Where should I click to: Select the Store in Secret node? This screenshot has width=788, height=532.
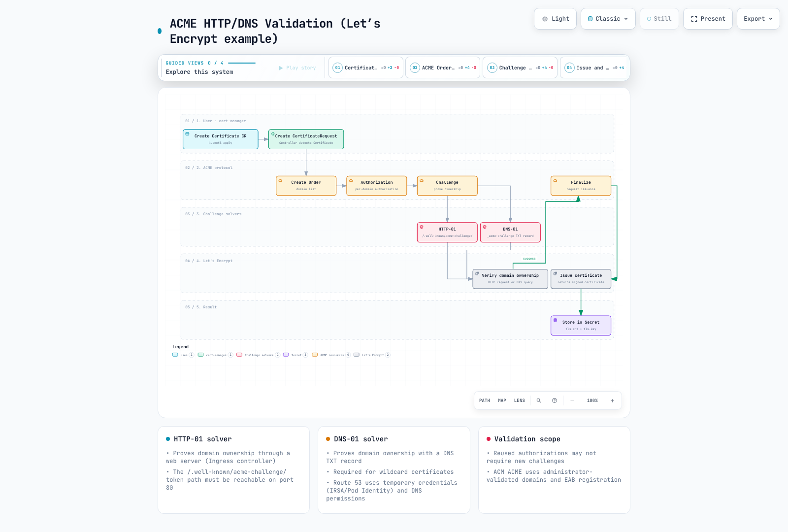pyautogui.click(x=581, y=326)
